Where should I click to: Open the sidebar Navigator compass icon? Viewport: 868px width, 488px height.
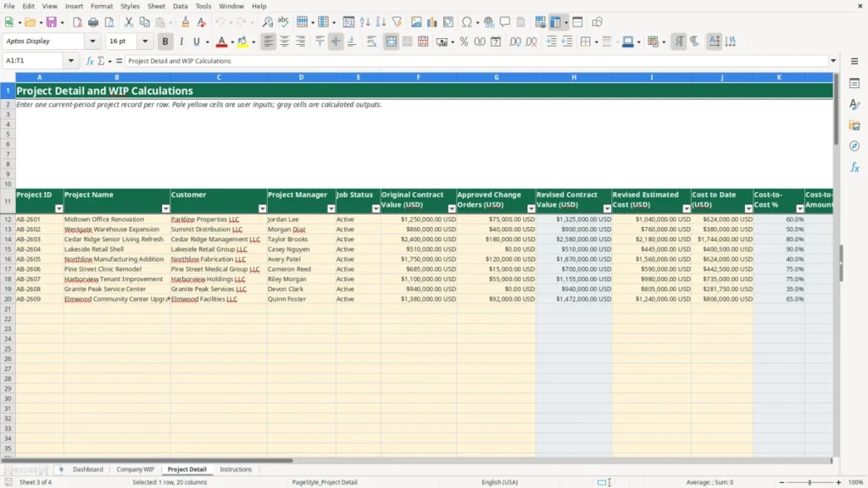click(854, 146)
